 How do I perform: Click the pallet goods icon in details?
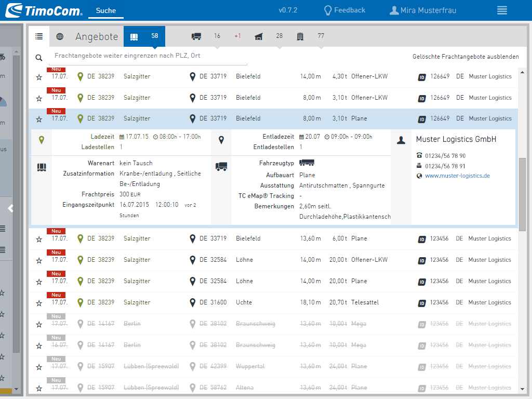tap(42, 167)
